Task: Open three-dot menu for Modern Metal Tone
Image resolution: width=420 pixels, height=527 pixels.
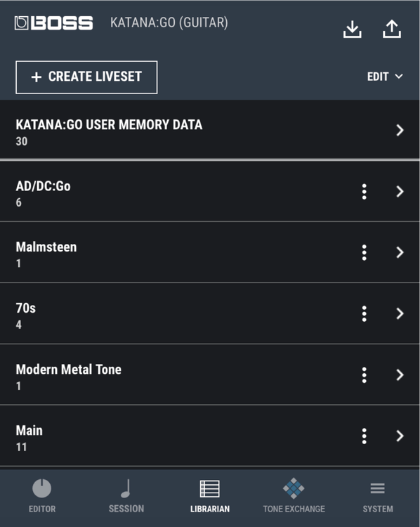Action: 365,375
